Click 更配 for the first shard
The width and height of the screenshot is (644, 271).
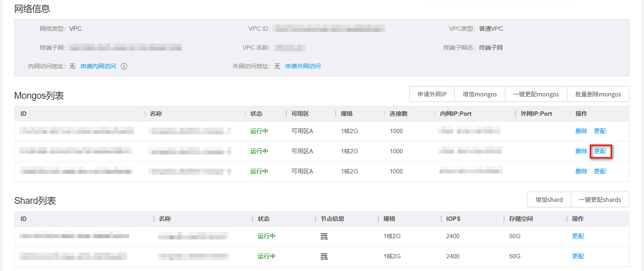[x=578, y=236]
